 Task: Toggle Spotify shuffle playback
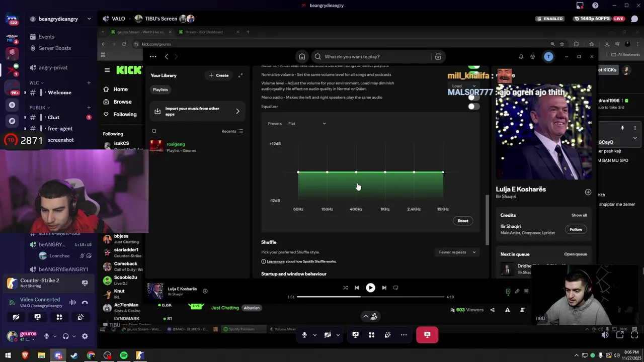click(x=346, y=288)
